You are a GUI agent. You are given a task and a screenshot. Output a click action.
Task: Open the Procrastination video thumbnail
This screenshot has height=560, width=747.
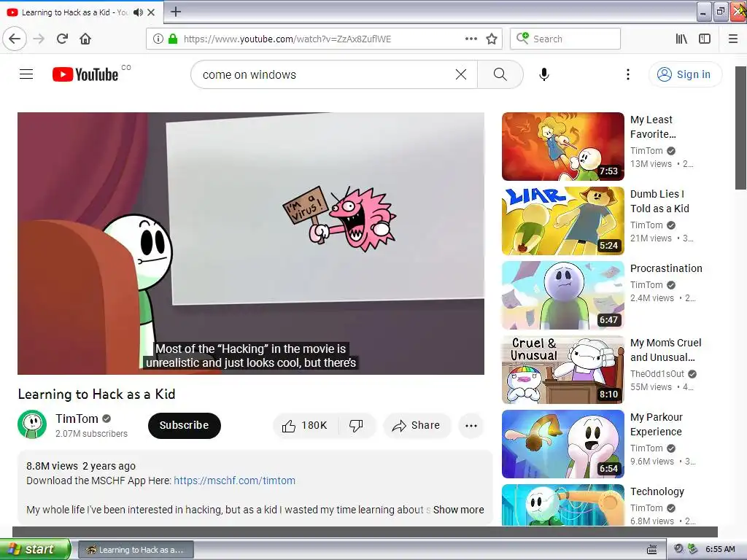(x=562, y=295)
